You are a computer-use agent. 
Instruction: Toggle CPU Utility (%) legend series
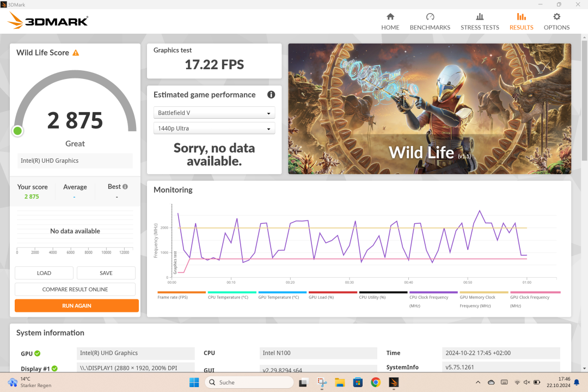pos(383,295)
